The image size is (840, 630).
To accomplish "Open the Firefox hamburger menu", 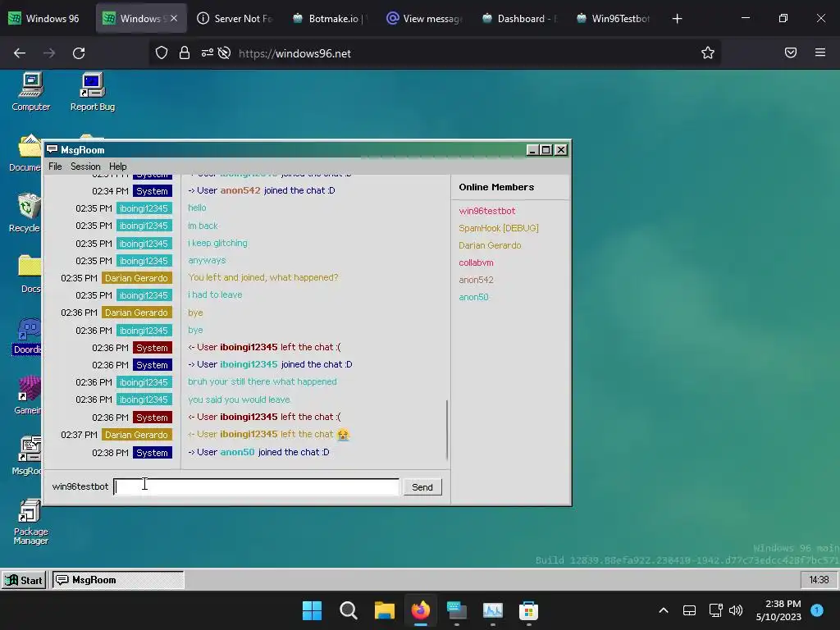I will click(x=820, y=52).
